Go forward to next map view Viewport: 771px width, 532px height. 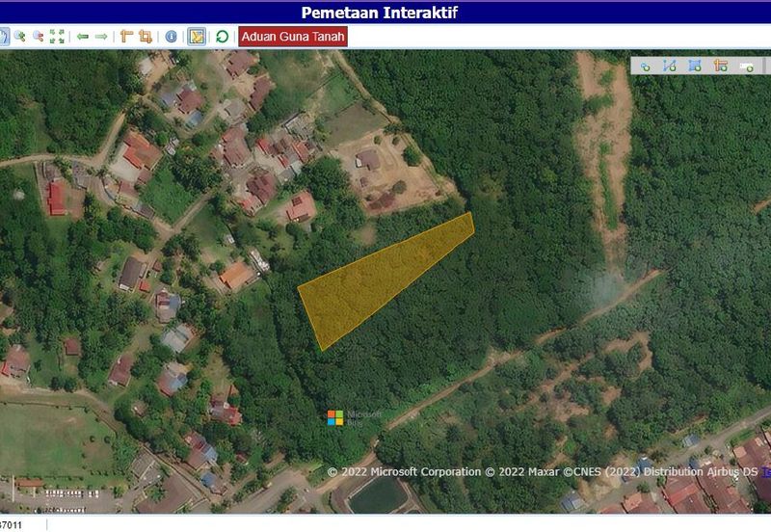tap(100, 37)
